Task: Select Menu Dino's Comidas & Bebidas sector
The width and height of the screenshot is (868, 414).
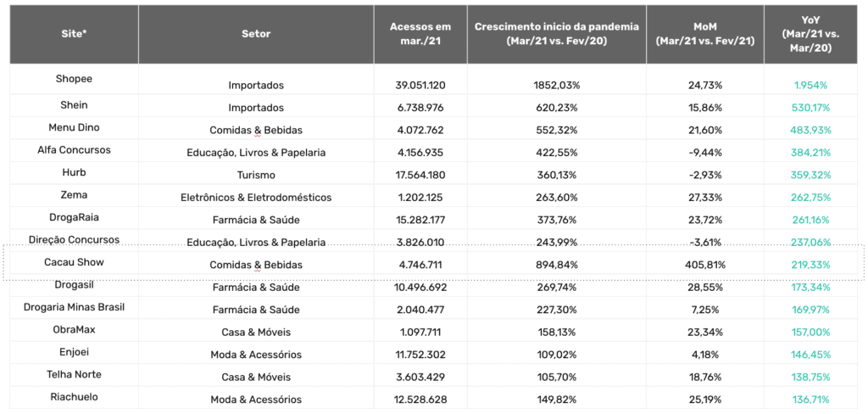Action: (x=256, y=131)
